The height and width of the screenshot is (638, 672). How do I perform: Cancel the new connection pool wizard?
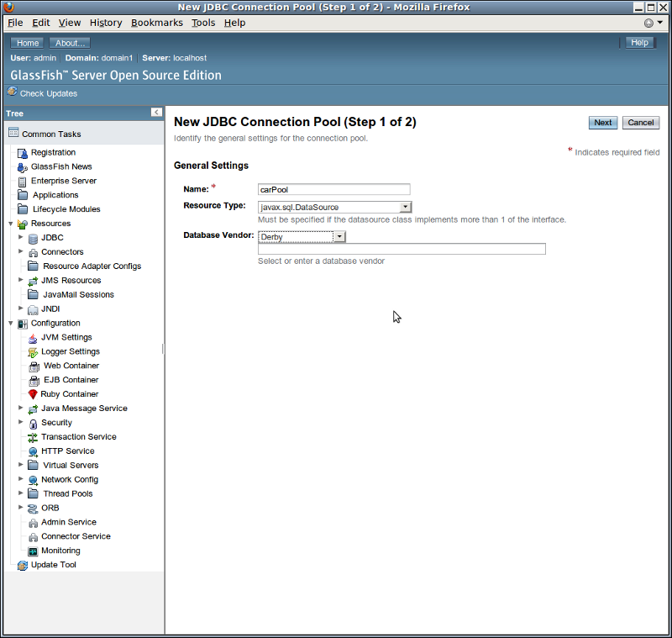tap(640, 123)
